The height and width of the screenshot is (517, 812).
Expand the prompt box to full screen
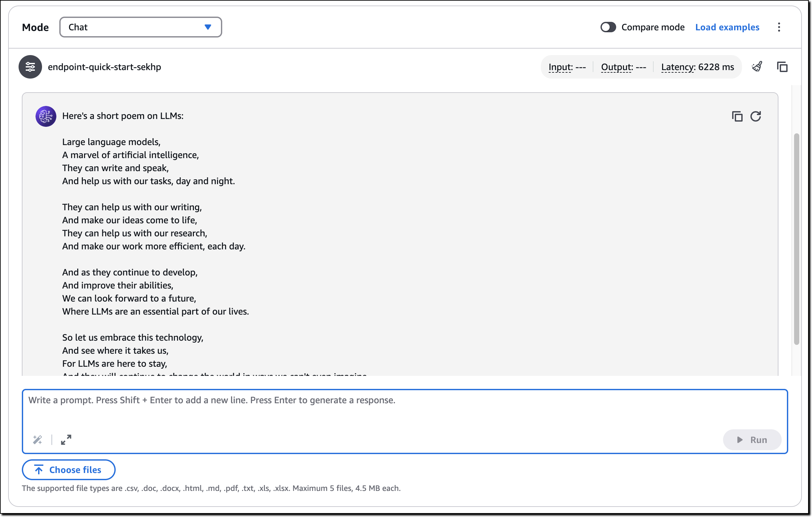click(66, 439)
